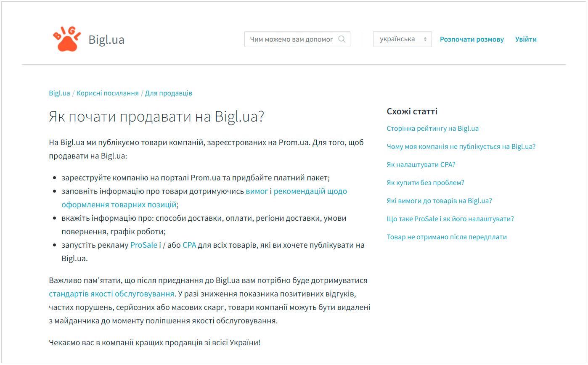The image size is (588, 365).
Task: Click Увійти to sign in
Action: coord(526,39)
